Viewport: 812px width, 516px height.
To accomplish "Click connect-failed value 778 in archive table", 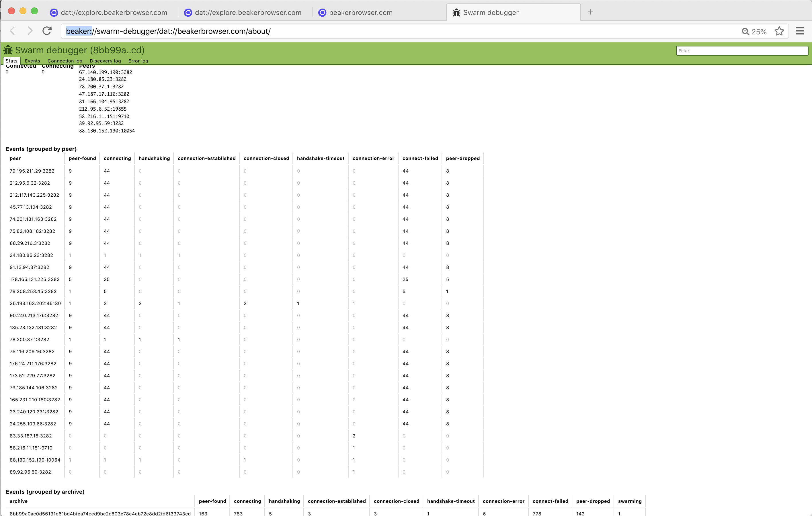I will tap(537, 514).
